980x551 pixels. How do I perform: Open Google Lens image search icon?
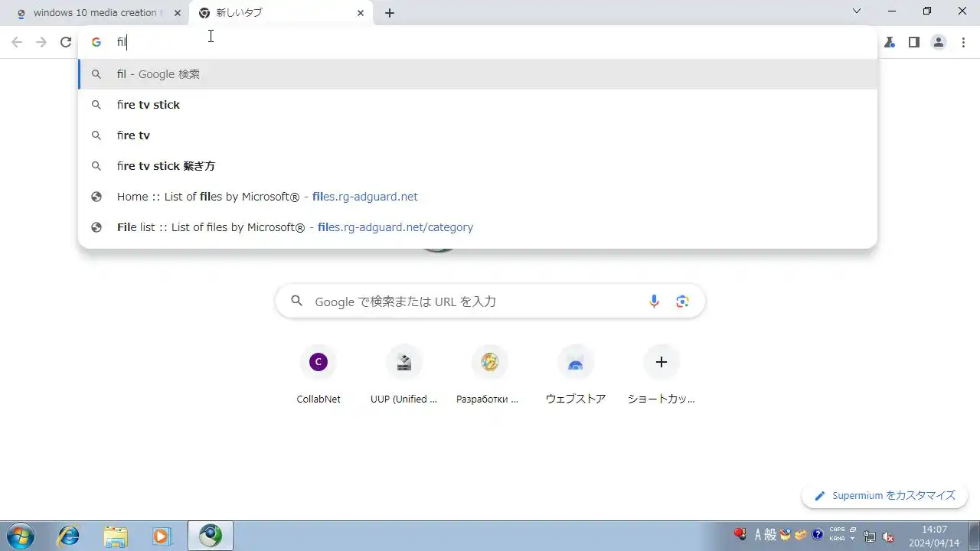coord(682,302)
